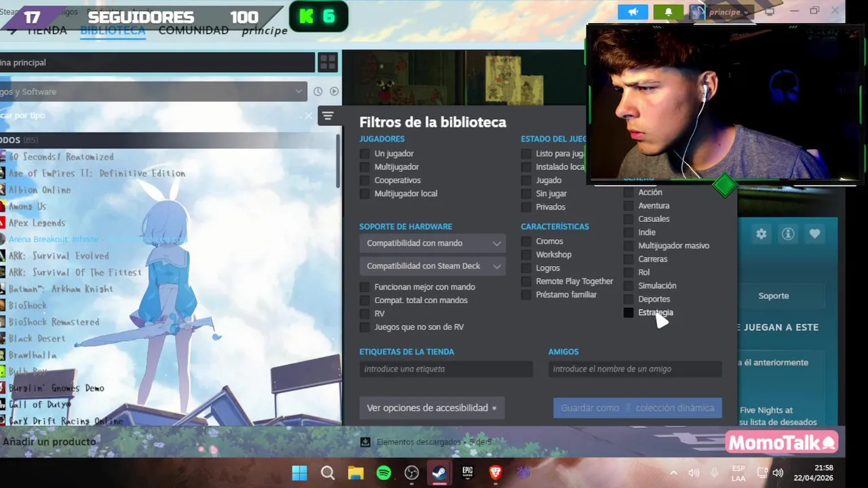
Task: Expand the Compatibilidad con Steam Deck dropdown
Action: point(432,266)
